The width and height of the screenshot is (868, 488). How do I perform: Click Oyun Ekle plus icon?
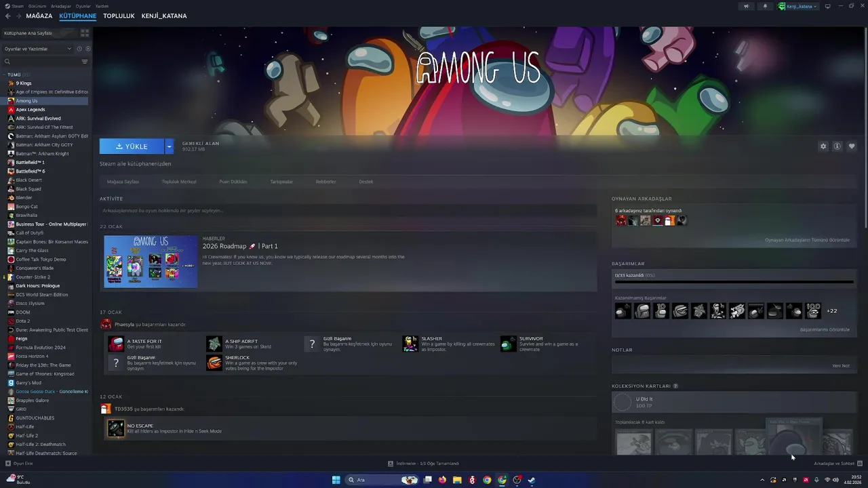tap(8, 464)
